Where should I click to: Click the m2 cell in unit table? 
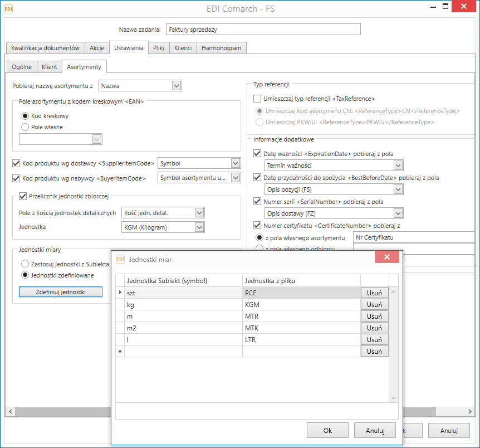point(183,328)
